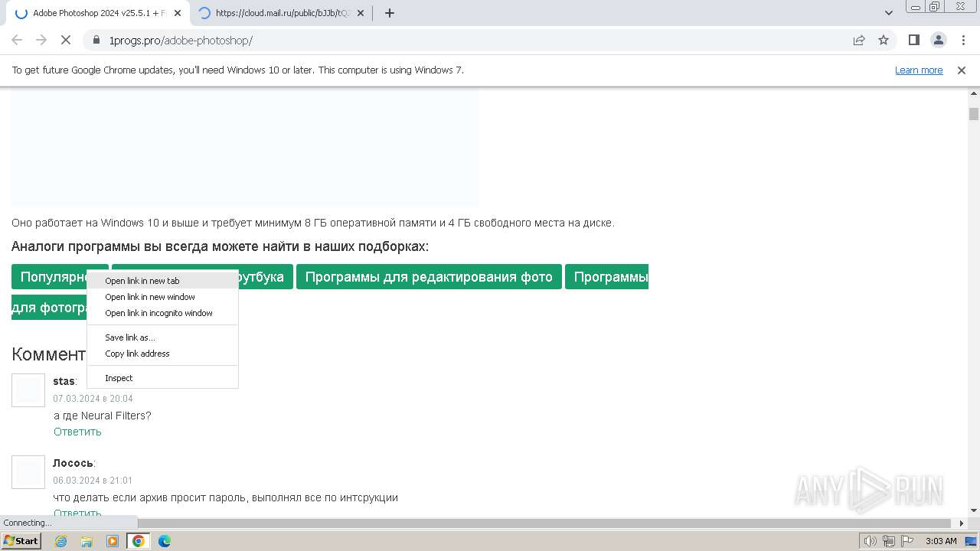
Task: Choose Open link in new tab
Action: pyautogui.click(x=162, y=281)
